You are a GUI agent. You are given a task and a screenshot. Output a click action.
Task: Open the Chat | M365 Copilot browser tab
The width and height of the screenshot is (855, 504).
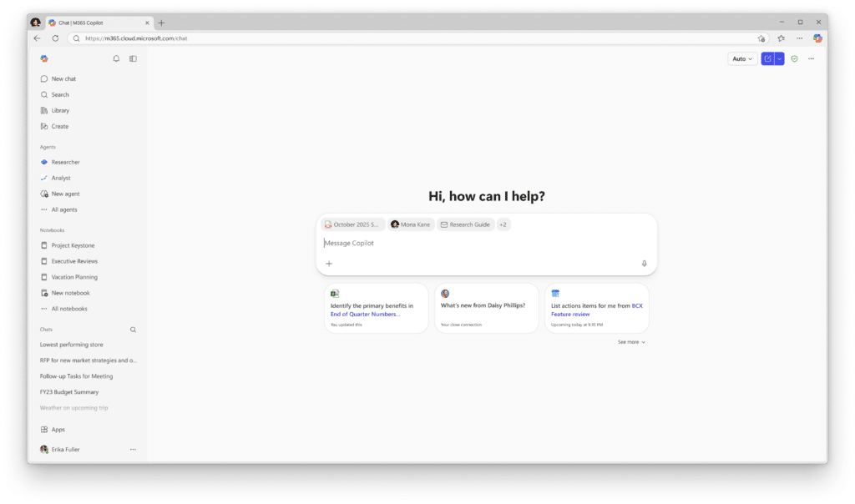pyautogui.click(x=95, y=23)
